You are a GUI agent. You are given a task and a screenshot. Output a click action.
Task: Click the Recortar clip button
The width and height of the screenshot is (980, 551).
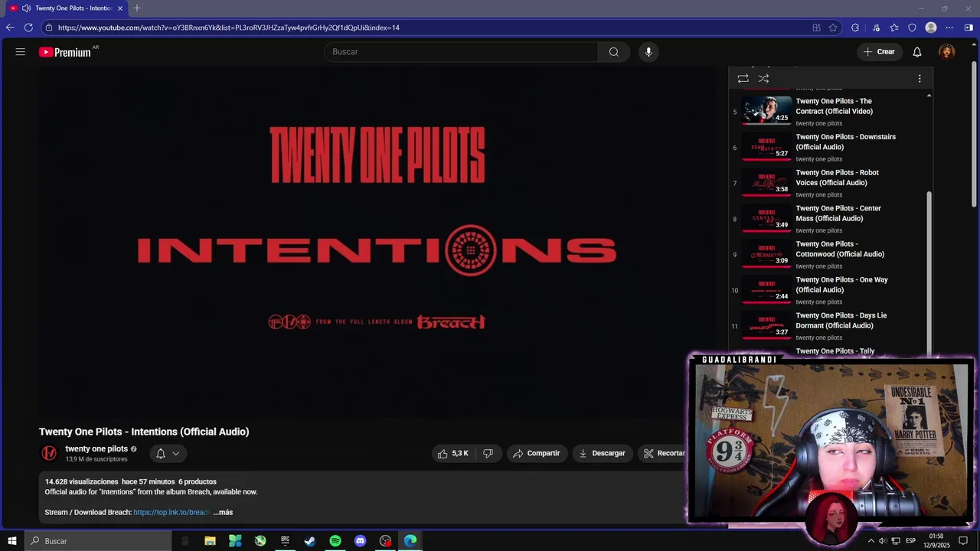[x=663, y=454]
